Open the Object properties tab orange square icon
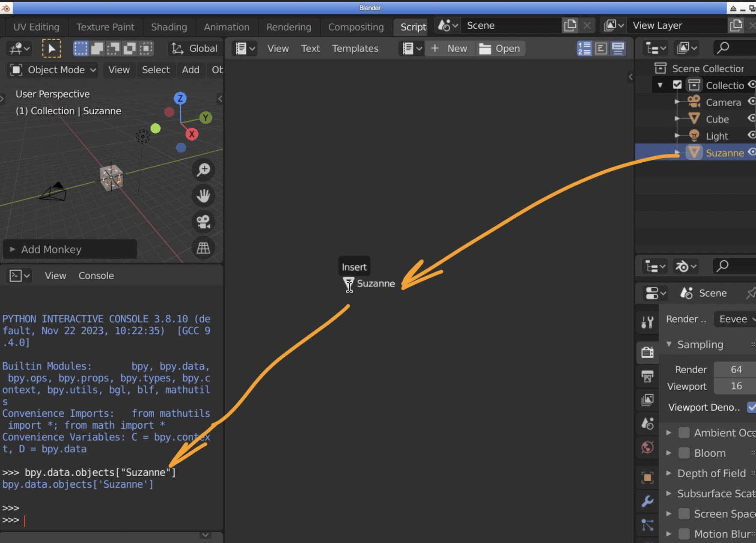 [x=647, y=477]
